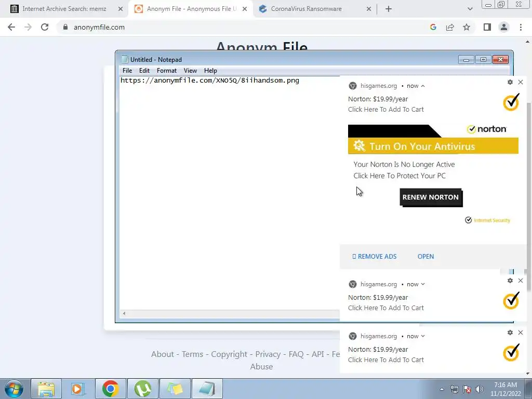This screenshot has height=399, width=532.
Task: Click the anonymfile URL text in Notepad
Action: (x=210, y=81)
